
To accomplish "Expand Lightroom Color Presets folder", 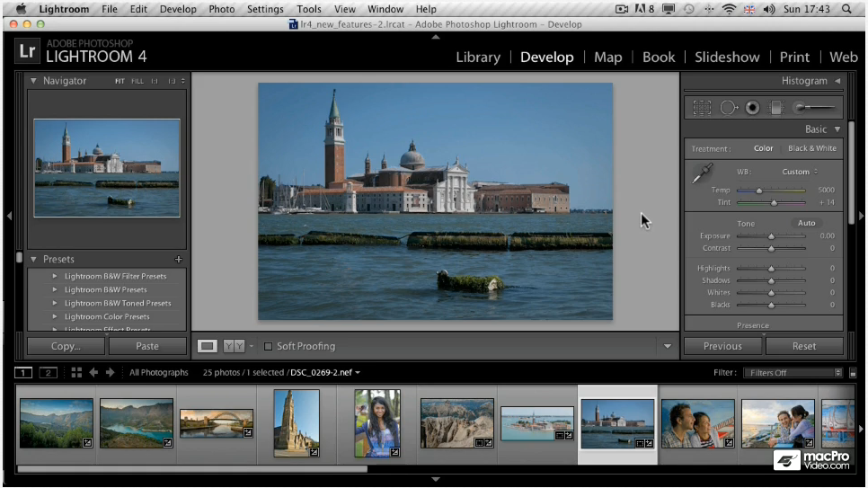I will (55, 317).
